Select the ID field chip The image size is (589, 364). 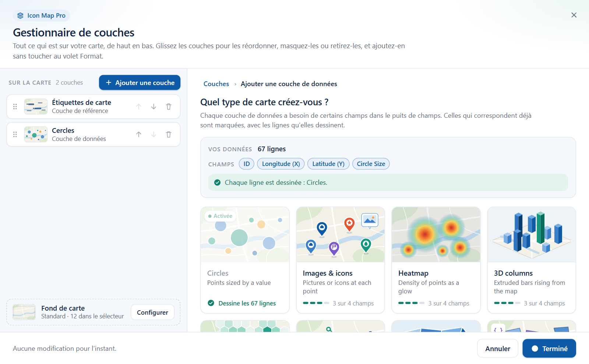pos(247,164)
